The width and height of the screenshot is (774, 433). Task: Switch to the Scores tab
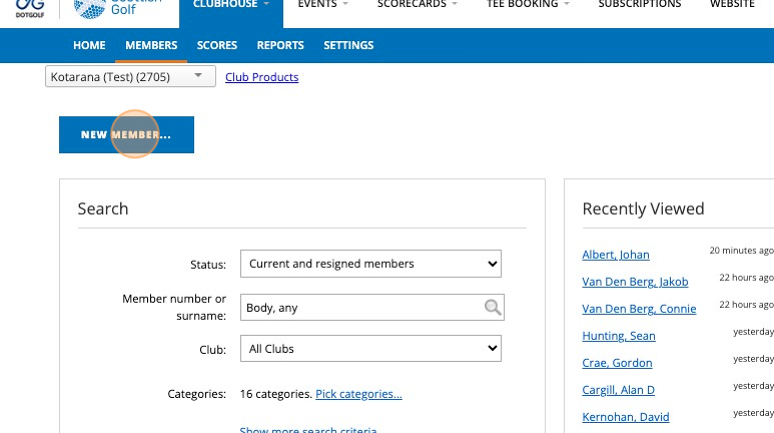click(217, 45)
